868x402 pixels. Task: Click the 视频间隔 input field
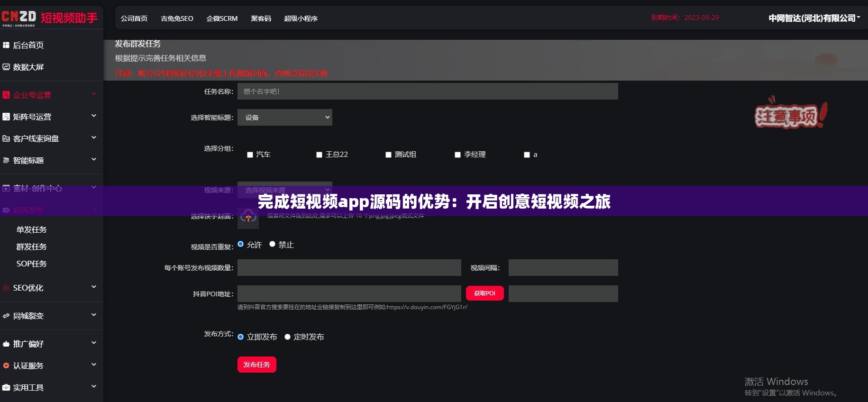[563, 267]
